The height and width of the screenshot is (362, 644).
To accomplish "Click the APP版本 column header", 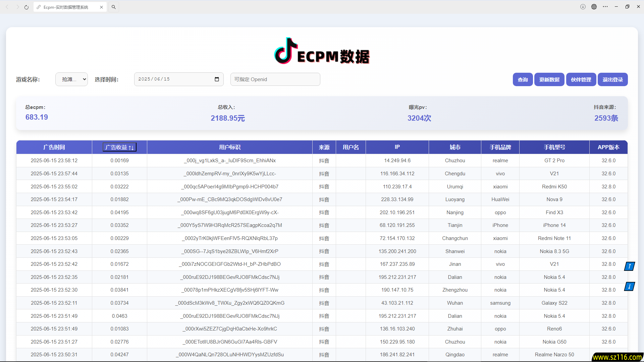I will pyautogui.click(x=608, y=147).
